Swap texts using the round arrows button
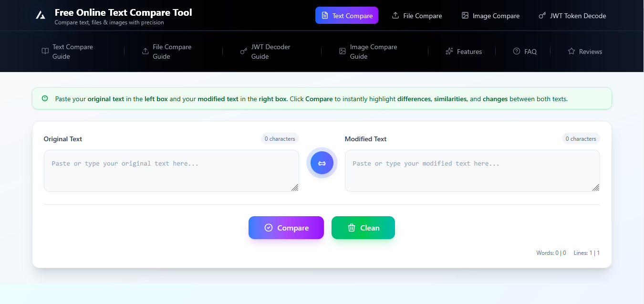 (322, 163)
